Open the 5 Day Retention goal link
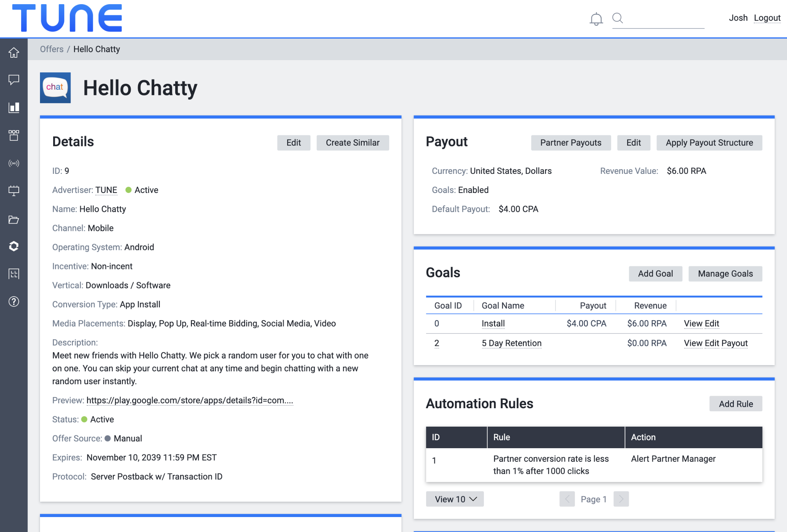 click(511, 343)
